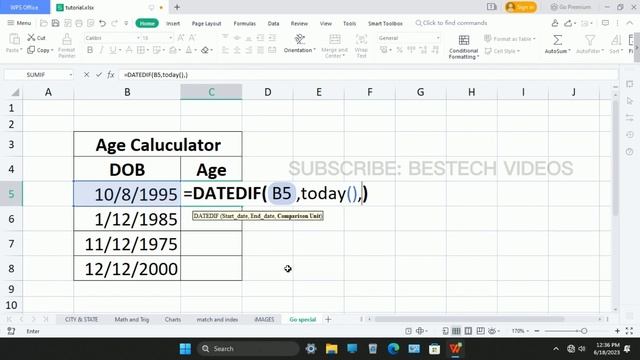This screenshot has height=360, width=640.
Task: Expand the Paste dropdown
Action: pyautogui.click(x=20, y=50)
